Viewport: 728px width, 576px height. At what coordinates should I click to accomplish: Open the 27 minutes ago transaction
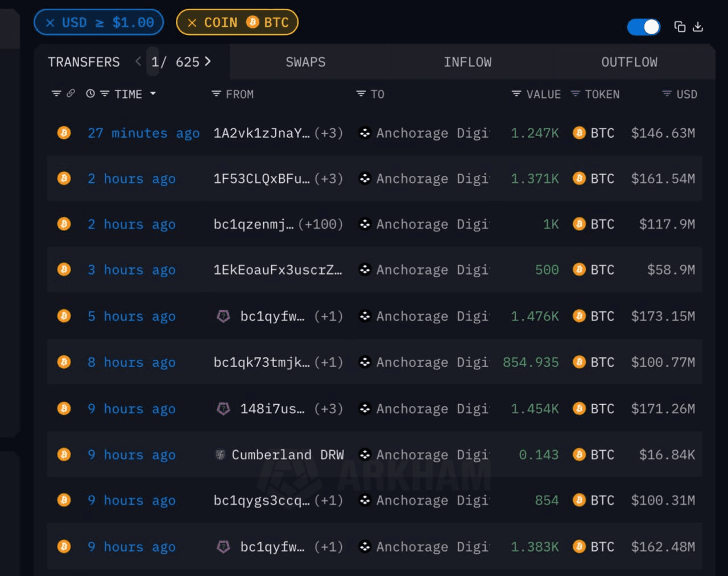[x=143, y=133]
